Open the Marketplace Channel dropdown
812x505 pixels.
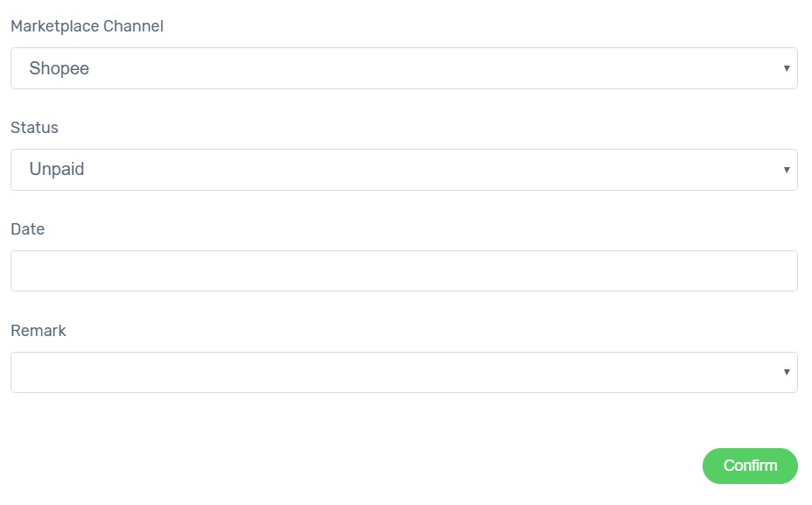click(404, 68)
